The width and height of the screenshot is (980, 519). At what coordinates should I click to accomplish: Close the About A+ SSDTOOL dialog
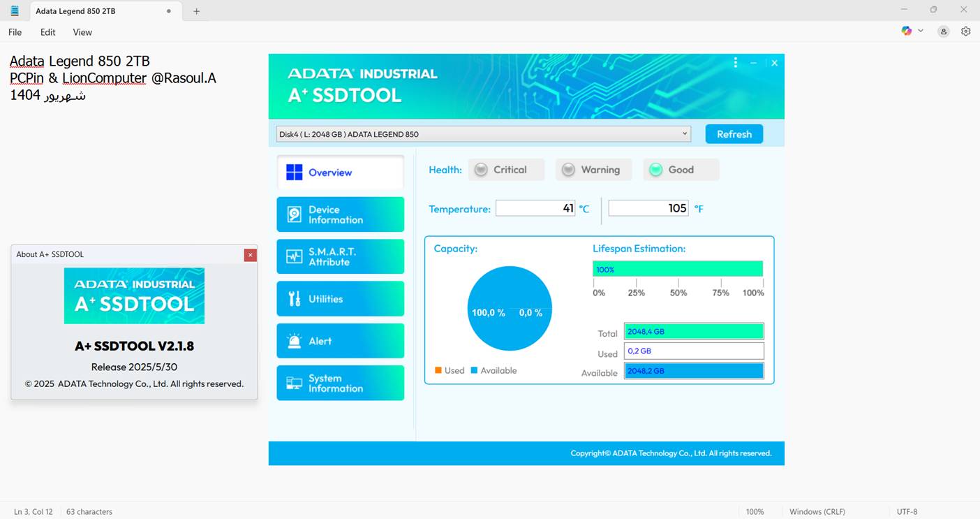tap(250, 255)
